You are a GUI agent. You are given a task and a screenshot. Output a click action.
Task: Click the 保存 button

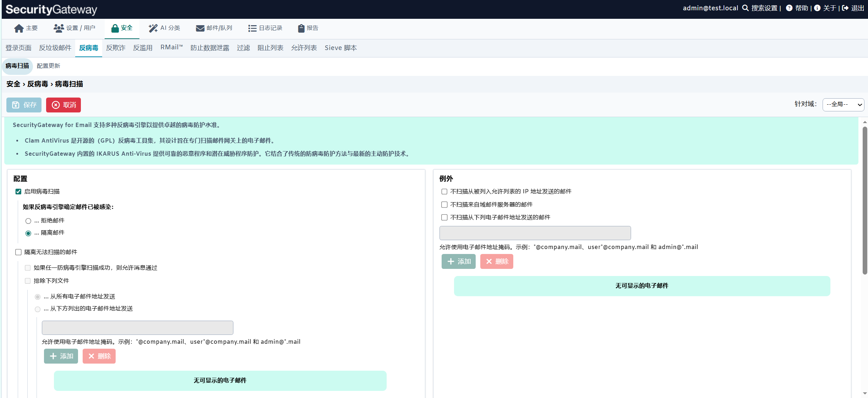[24, 105]
